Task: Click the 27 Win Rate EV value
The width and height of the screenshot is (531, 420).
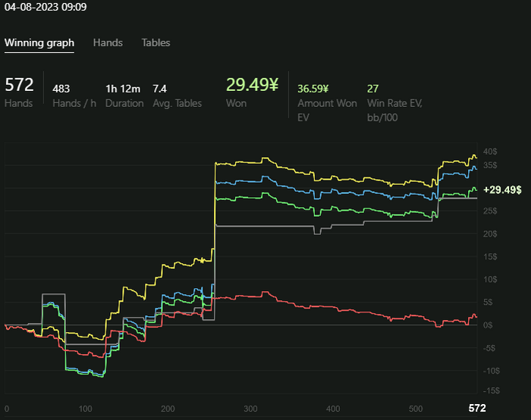Action: [372, 89]
